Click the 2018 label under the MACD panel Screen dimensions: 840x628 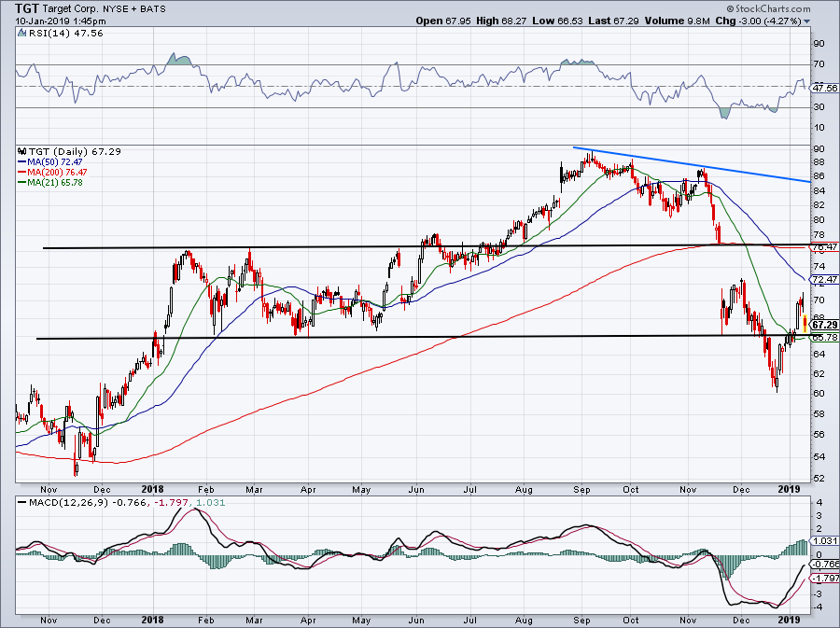153,620
